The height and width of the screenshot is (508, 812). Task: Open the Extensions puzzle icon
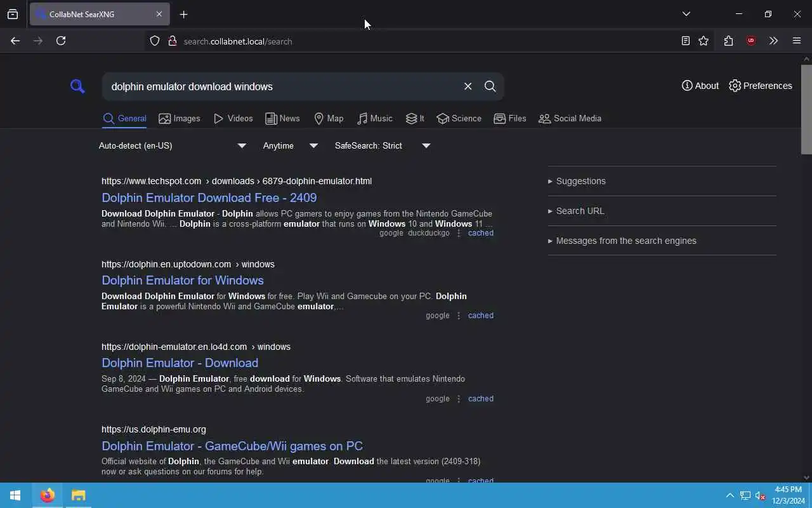coord(728,41)
